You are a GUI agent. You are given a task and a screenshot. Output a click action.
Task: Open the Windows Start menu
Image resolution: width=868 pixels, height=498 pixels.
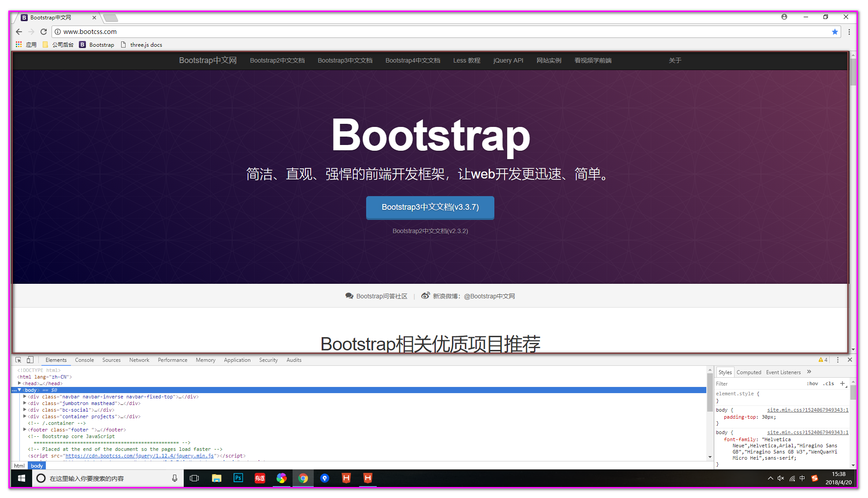[x=21, y=478]
